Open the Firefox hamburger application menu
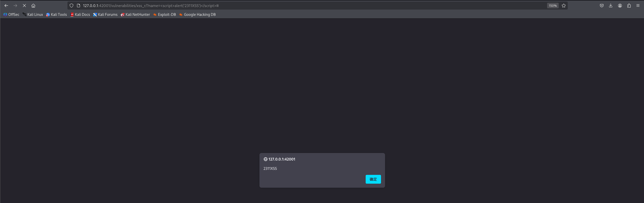 pos(638,6)
